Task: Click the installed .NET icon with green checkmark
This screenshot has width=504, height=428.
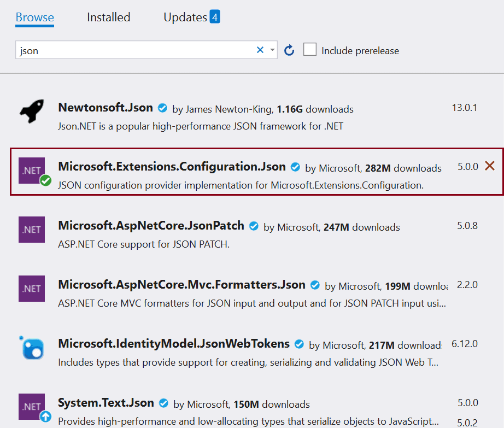Action: tap(32, 170)
